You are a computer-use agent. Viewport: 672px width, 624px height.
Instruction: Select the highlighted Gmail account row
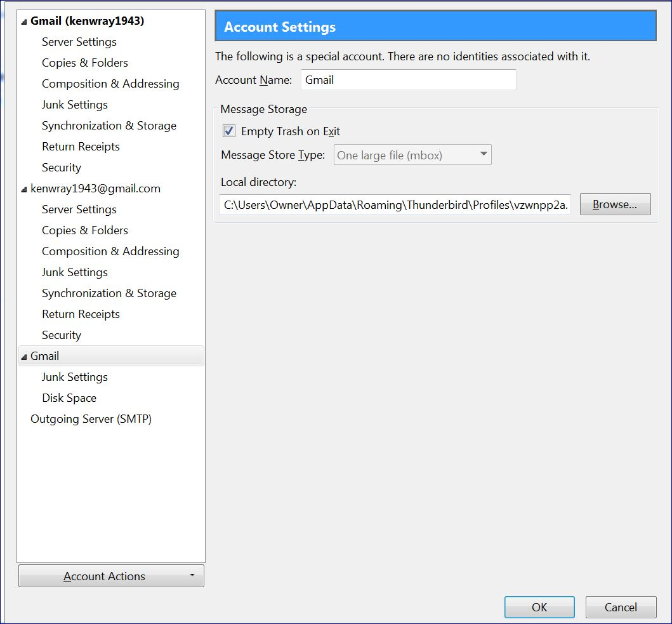[x=111, y=356]
